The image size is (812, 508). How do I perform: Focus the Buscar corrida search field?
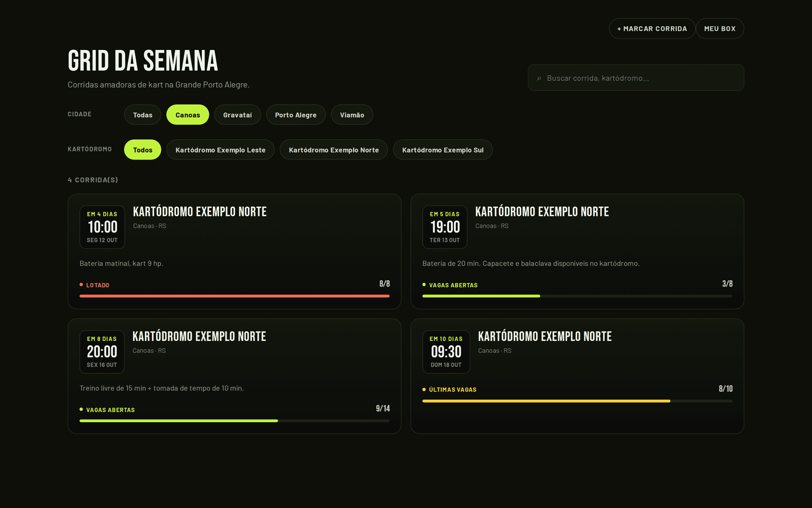pos(636,78)
